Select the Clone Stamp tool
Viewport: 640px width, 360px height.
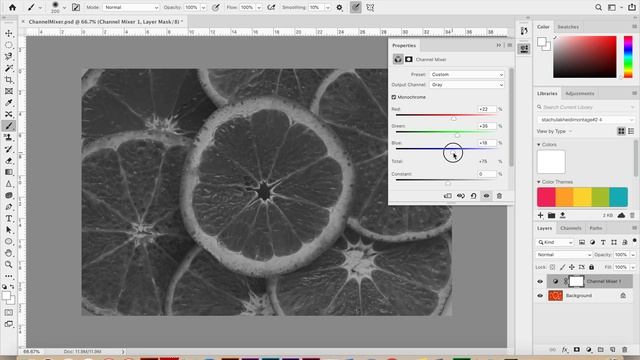click(9, 138)
